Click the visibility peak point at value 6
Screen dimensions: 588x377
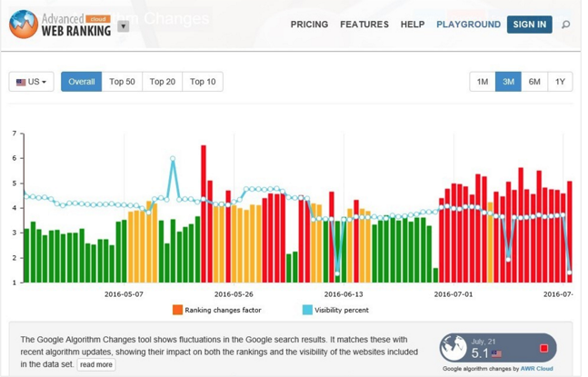[173, 158]
